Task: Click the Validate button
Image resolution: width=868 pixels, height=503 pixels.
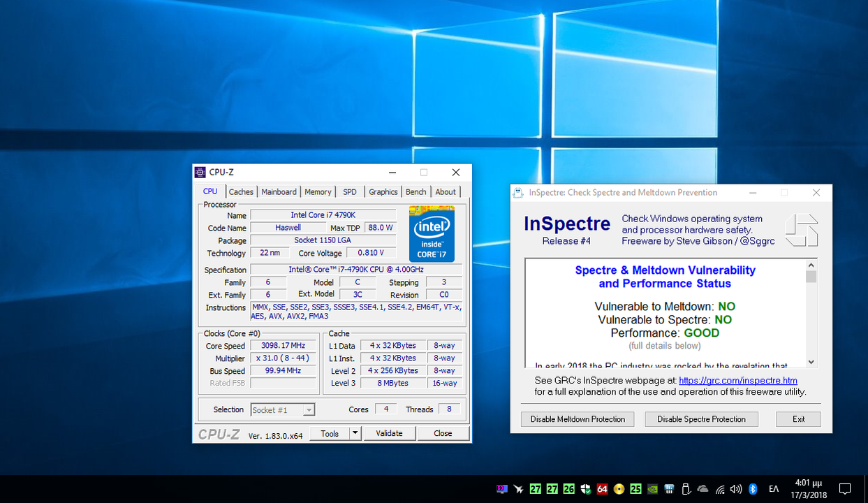Action: tap(389, 433)
